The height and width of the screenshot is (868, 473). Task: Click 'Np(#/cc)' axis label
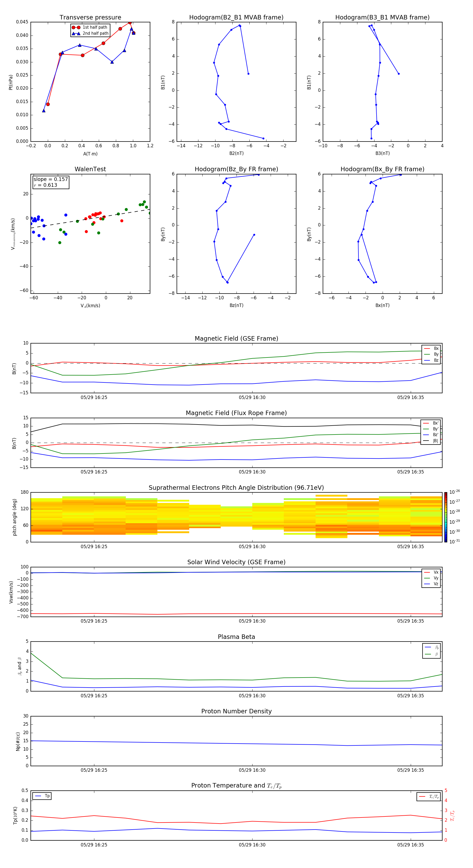18,741
